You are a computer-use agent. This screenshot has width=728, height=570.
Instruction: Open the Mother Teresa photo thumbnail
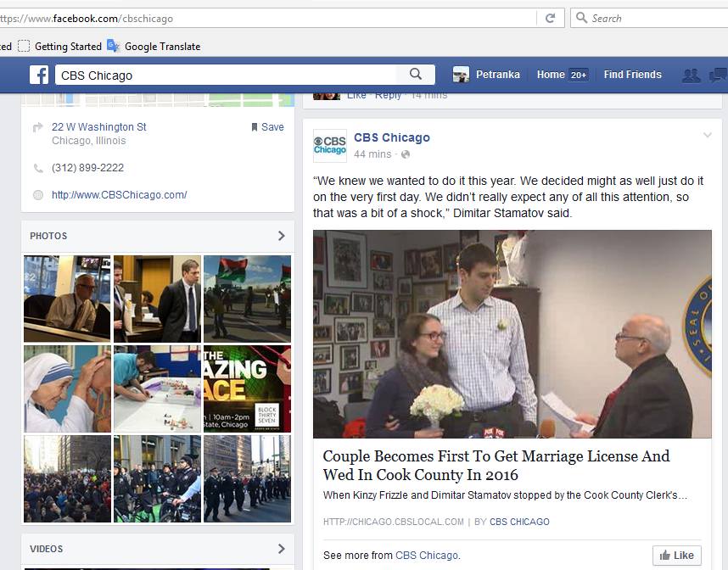(67, 388)
